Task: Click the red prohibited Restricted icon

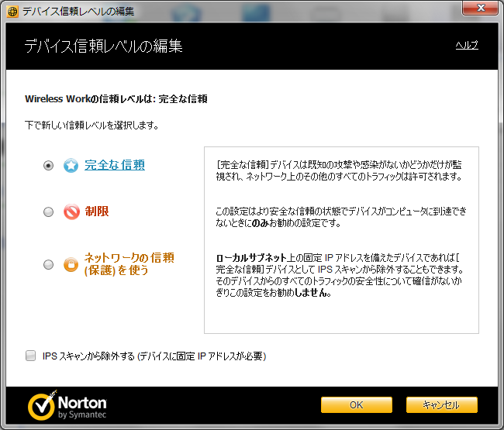Action: [71, 212]
